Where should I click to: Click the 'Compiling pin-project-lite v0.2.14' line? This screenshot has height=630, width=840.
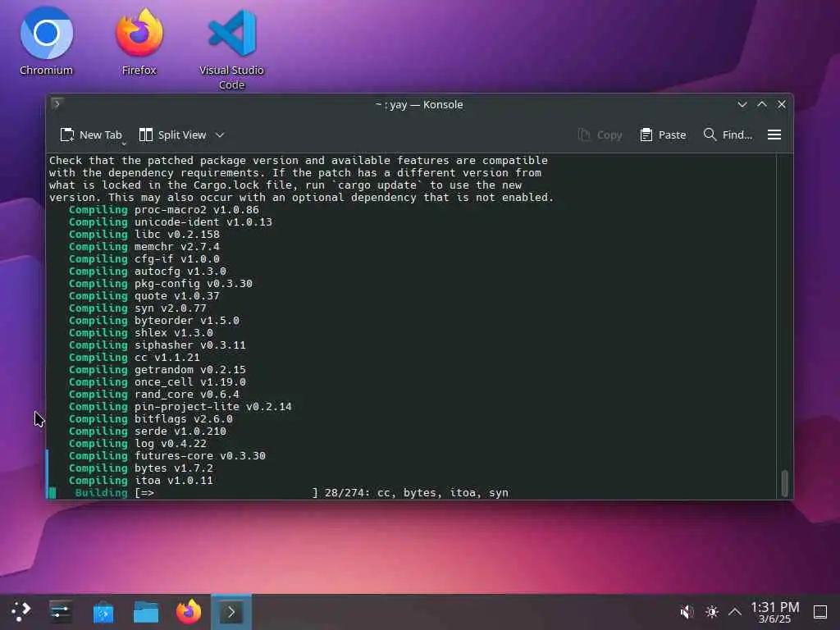tap(180, 407)
